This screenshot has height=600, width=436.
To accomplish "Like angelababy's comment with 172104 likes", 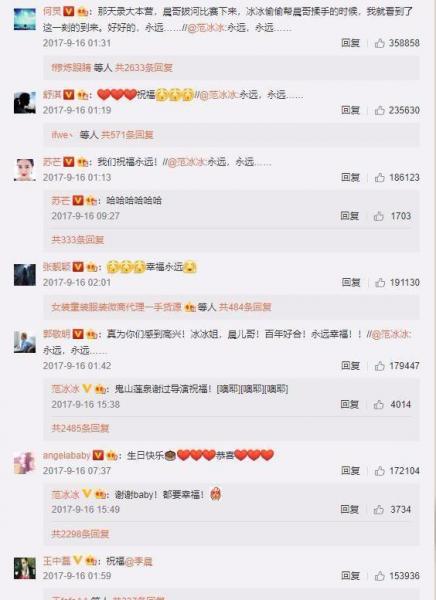I will [x=379, y=471].
